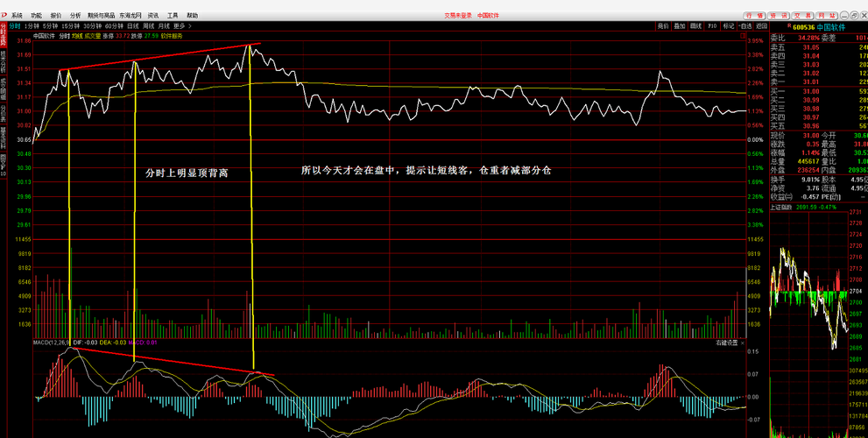Click the F10 toolbar button
Screen dimensions: 868x438
(x=712, y=26)
